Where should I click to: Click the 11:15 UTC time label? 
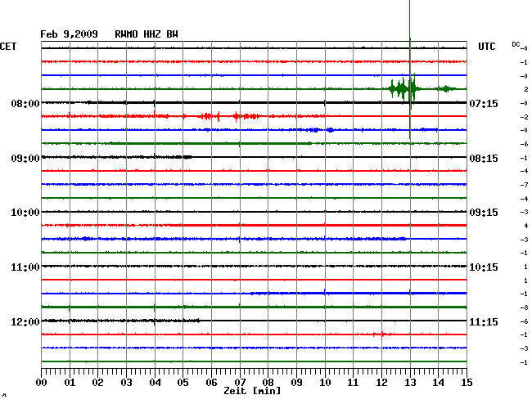(x=484, y=321)
